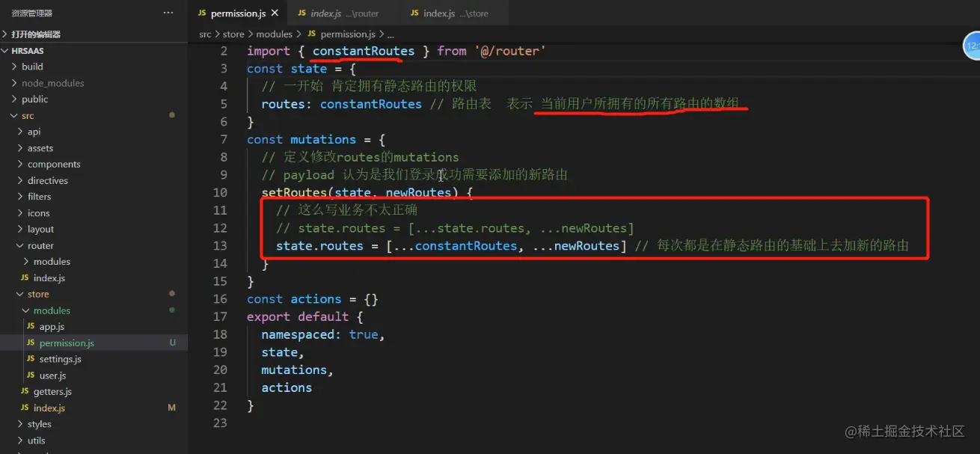Expand the open editors section
This screenshot has height=454, width=980.
coord(94,34)
